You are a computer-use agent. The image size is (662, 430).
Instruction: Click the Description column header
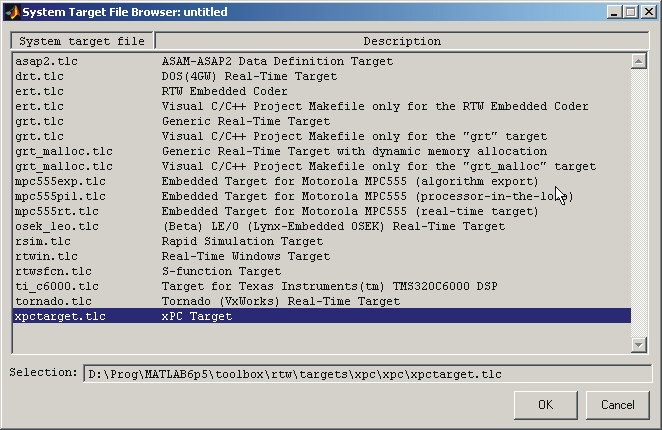pyautogui.click(x=402, y=41)
